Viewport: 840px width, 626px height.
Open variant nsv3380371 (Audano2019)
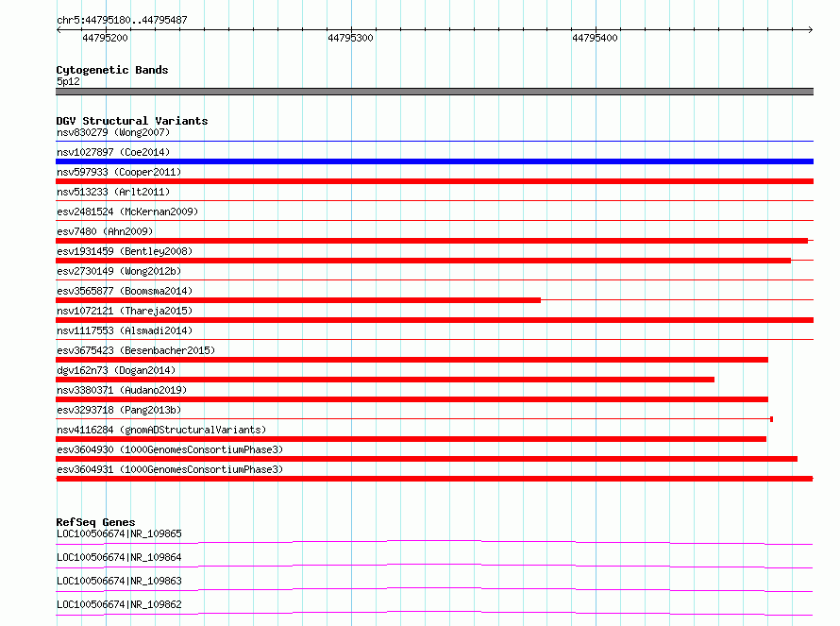tap(122, 390)
